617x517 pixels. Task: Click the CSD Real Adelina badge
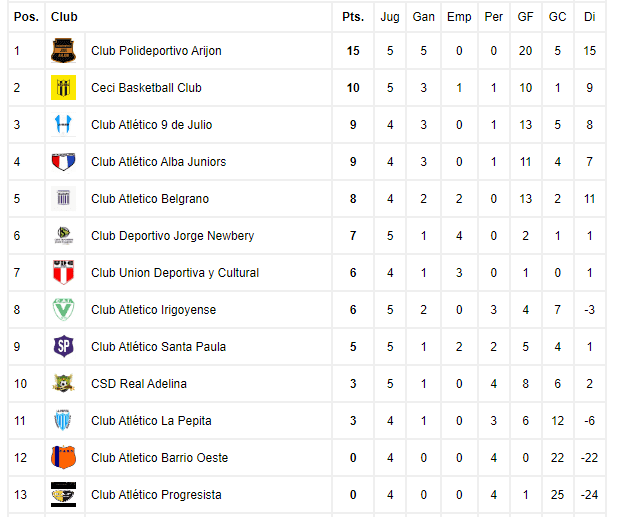(x=63, y=384)
